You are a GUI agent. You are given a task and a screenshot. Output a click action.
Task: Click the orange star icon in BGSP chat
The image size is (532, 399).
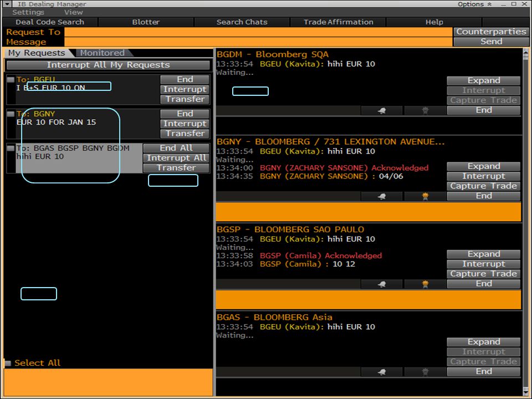[x=425, y=284]
